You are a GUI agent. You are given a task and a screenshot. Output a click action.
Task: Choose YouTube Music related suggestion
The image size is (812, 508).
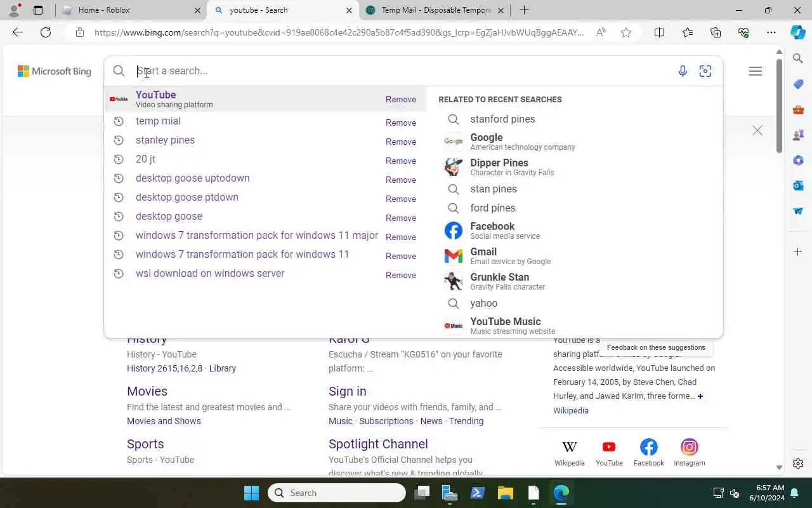tap(500, 326)
